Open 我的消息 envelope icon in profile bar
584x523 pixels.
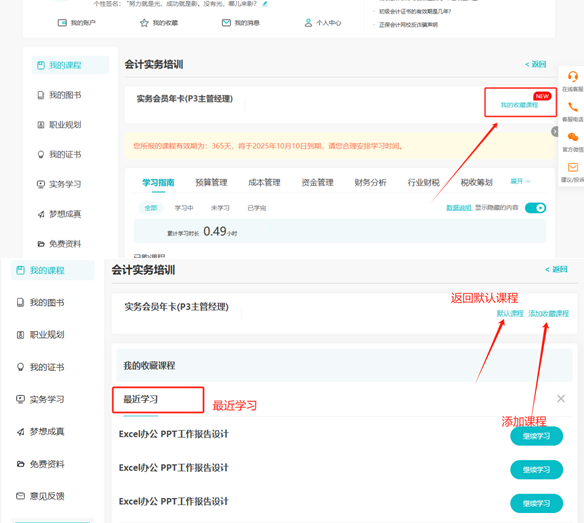(x=226, y=23)
